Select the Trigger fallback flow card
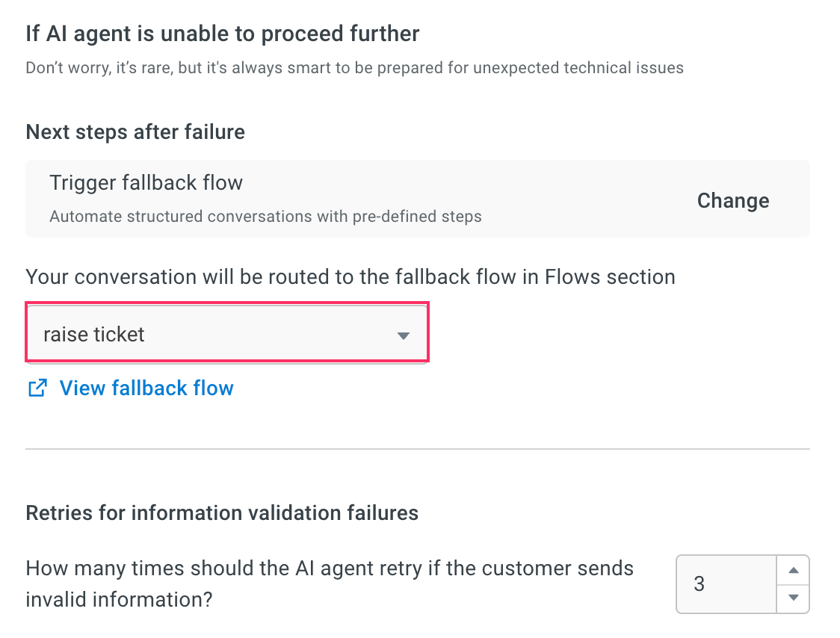 click(x=417, y=199)
